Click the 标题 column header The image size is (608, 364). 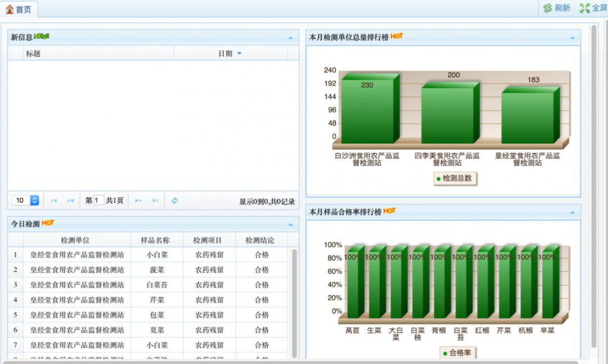(98, 53)
